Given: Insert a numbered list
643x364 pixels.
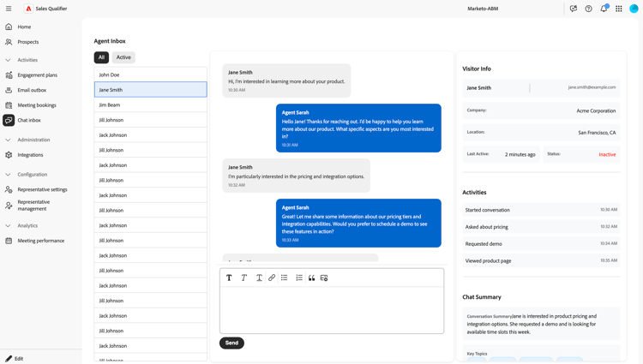Looking at the screenshot, I should (299, 278).
